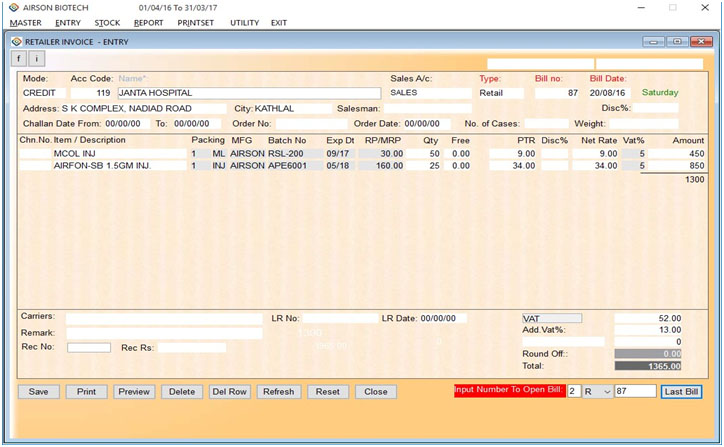The image size is (724, 447).
Task: Click the Preview button
Action: point(134,392)
